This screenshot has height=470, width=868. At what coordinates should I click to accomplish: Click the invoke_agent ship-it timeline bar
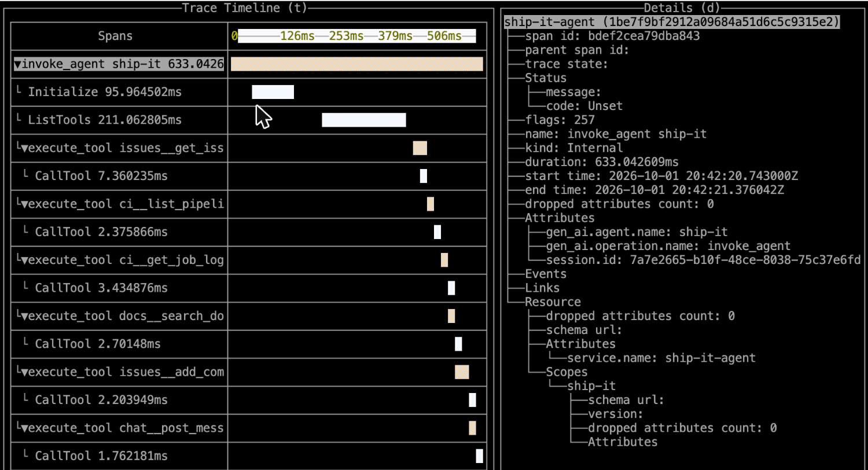(x=356, y=64)
